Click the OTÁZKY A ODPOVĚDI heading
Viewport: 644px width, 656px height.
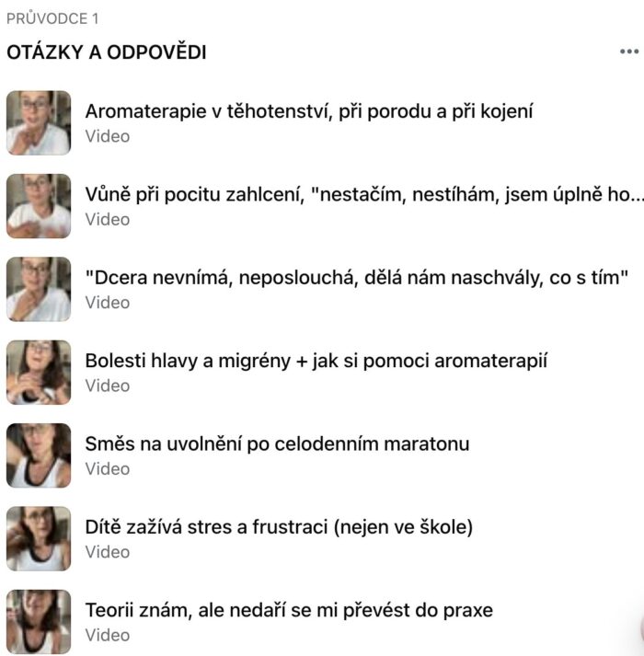tap(107, 52)
